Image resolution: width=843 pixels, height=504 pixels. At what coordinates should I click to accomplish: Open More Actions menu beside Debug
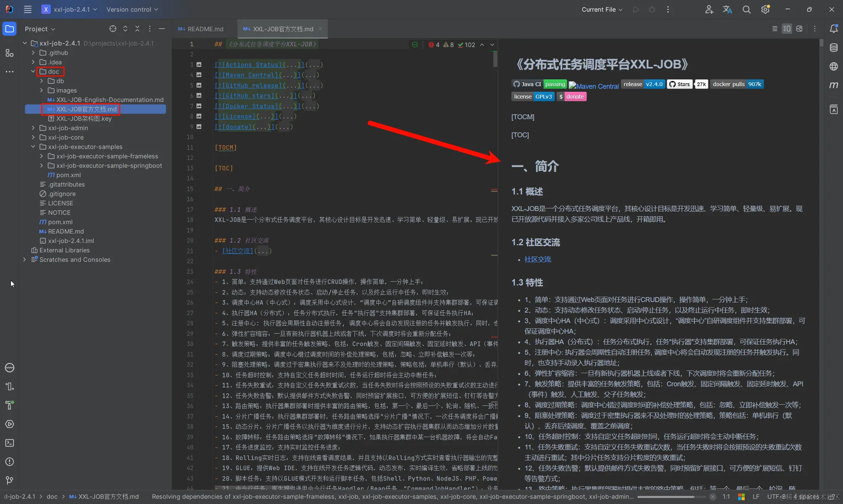click(668, 9)
